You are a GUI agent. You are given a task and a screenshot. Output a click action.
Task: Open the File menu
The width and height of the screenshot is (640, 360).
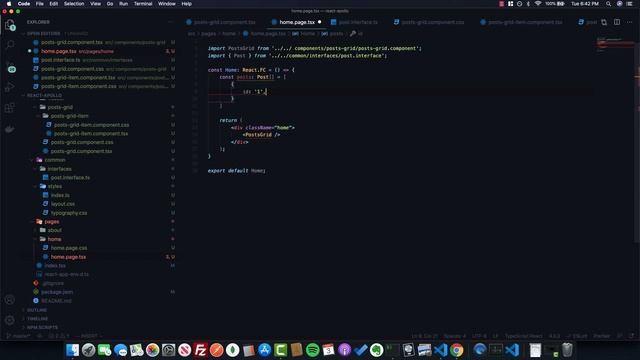[40, 4]
